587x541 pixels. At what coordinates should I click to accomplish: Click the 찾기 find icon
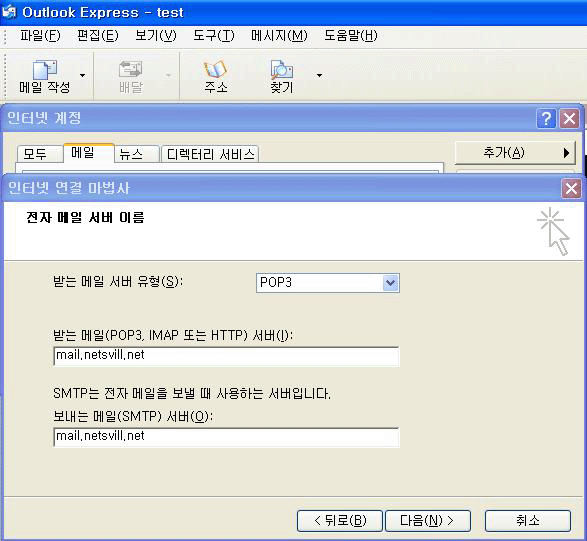tap(282, 70)
